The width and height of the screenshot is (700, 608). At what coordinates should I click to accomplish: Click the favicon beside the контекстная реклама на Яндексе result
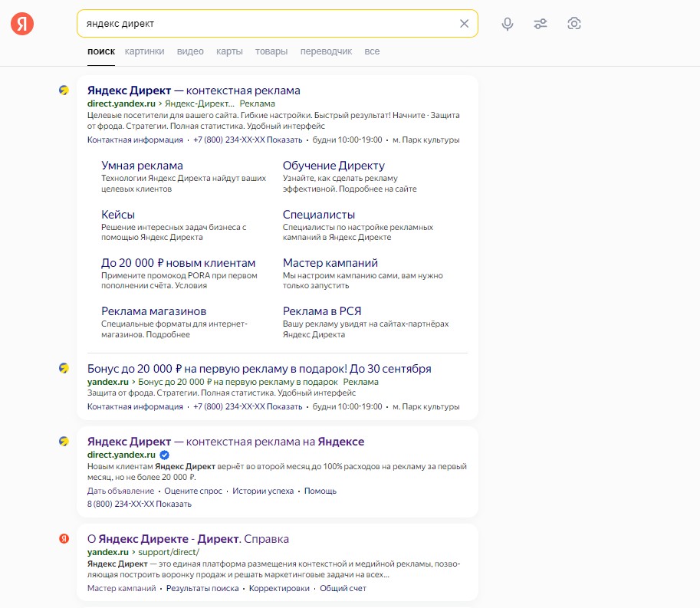[x=64, y=442]
